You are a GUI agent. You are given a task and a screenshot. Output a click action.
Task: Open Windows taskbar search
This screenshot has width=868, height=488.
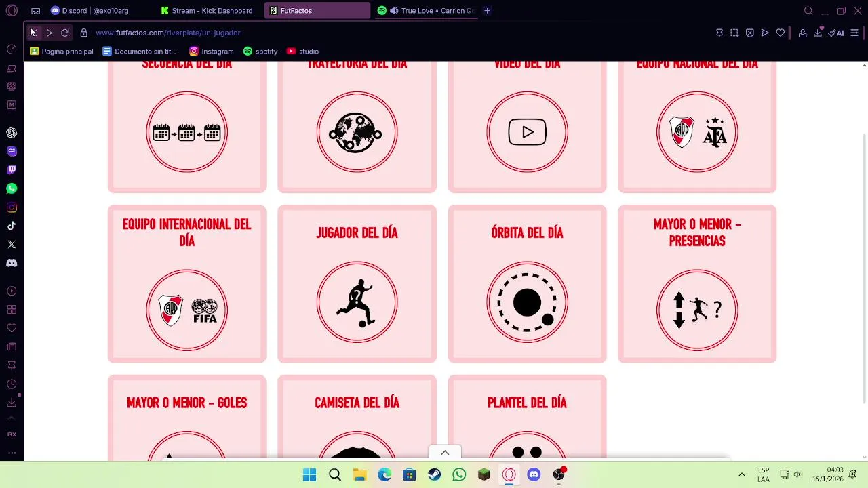pos(335,474)
